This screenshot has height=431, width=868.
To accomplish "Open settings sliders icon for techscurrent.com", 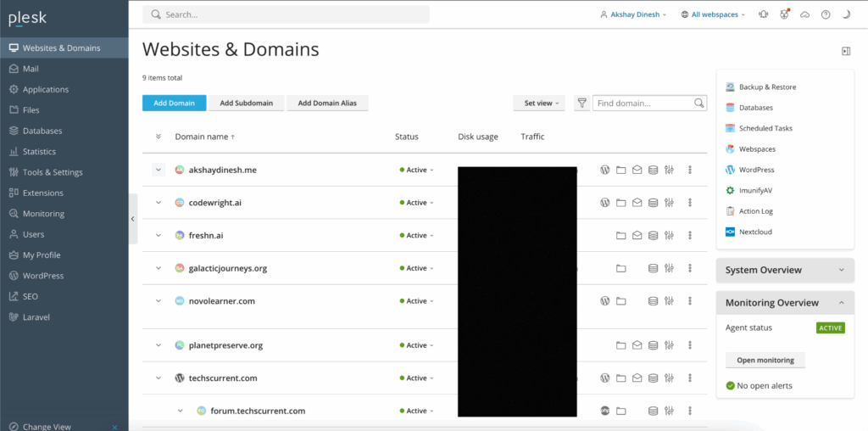I will point(670,378).
